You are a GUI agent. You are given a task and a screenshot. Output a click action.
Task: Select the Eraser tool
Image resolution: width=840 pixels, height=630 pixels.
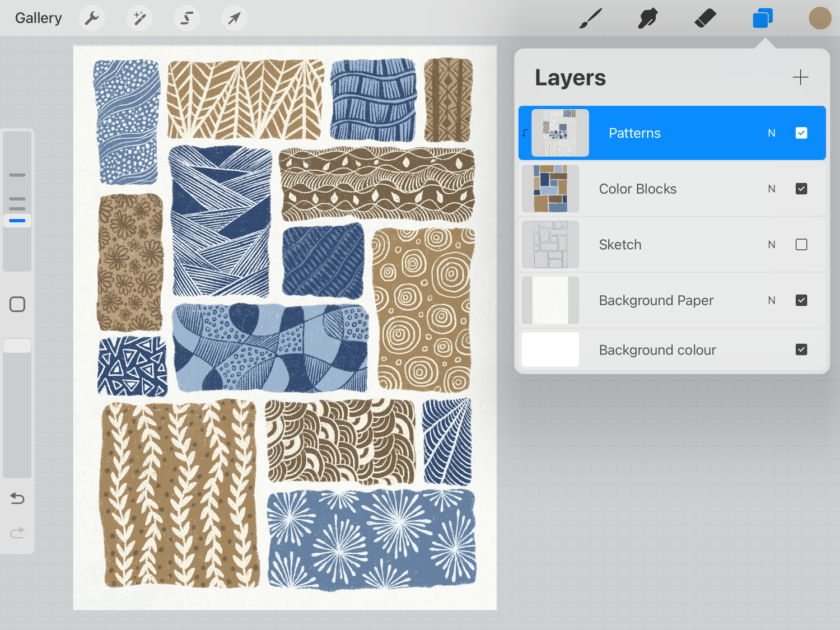click(705, 17)
